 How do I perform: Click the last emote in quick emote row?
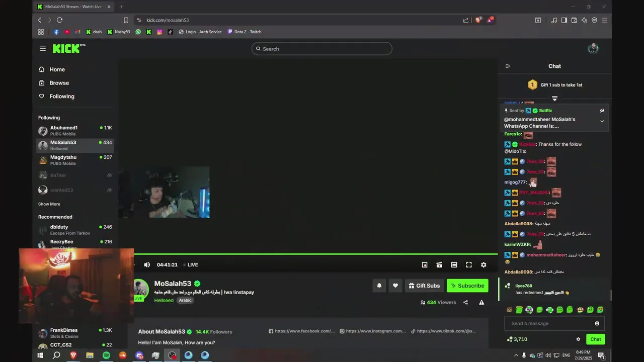coord(600,310)
